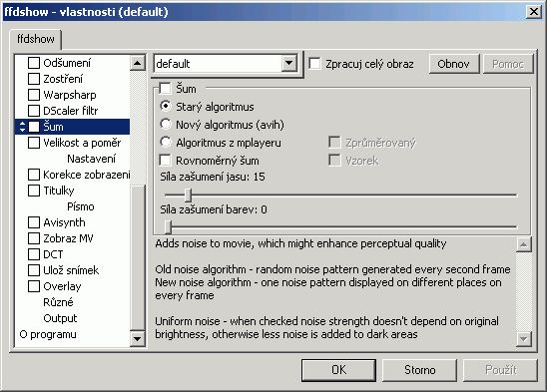
Task: Tick the Šum checkbox in the left list
Action: point(34,127)
